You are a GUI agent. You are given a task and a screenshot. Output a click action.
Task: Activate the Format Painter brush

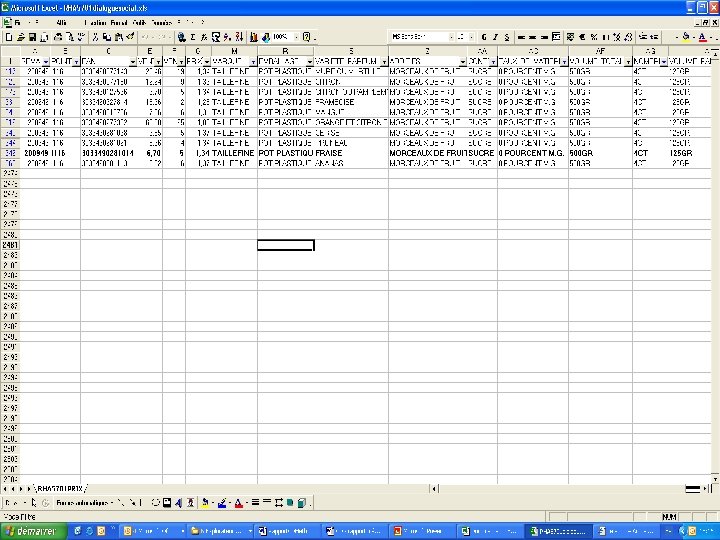[x=130, y=37]
